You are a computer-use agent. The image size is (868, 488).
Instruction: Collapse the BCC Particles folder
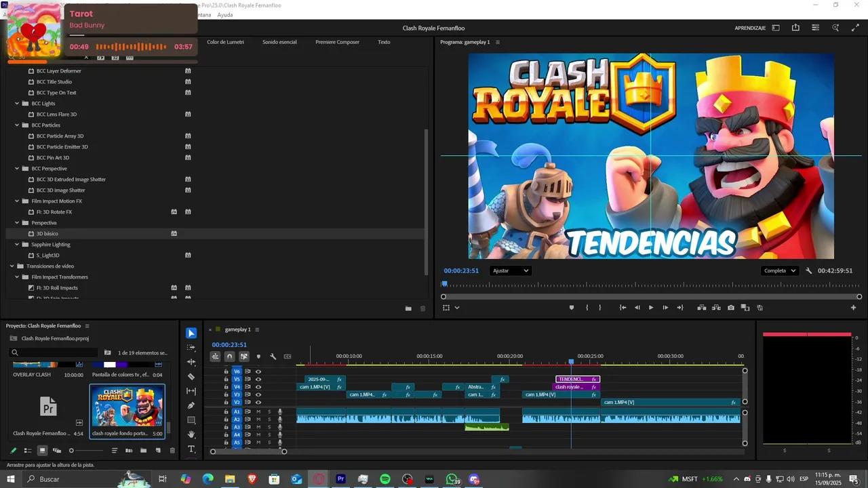pyautogui.click(x=17, y=125)
